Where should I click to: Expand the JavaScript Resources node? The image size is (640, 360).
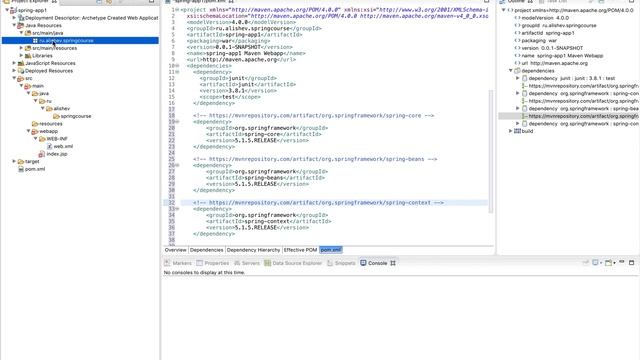14,63
